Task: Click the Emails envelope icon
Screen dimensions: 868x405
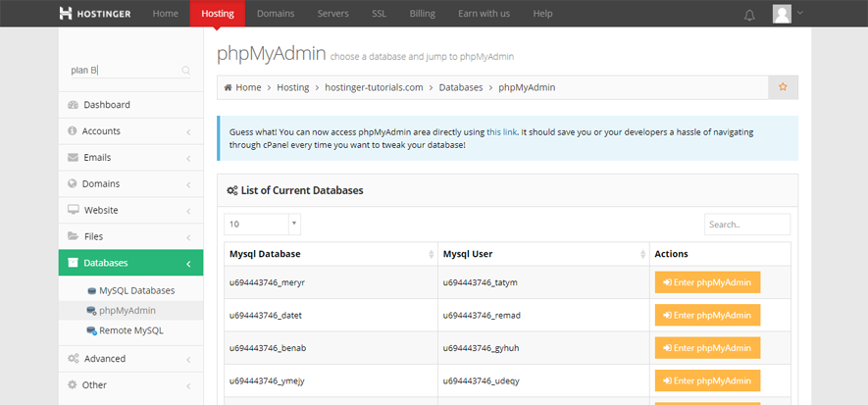Action: pyautogui.click(x=73, y=157)
